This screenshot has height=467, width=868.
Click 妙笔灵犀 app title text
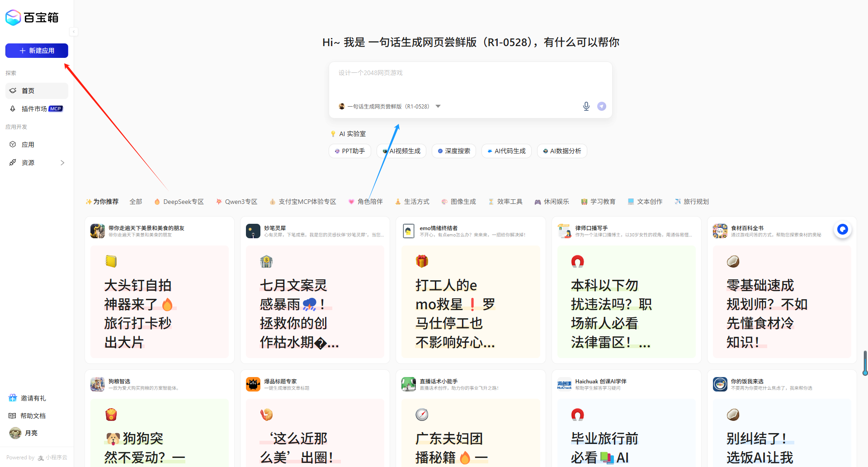pyautogui.click(x=275, y=228)
